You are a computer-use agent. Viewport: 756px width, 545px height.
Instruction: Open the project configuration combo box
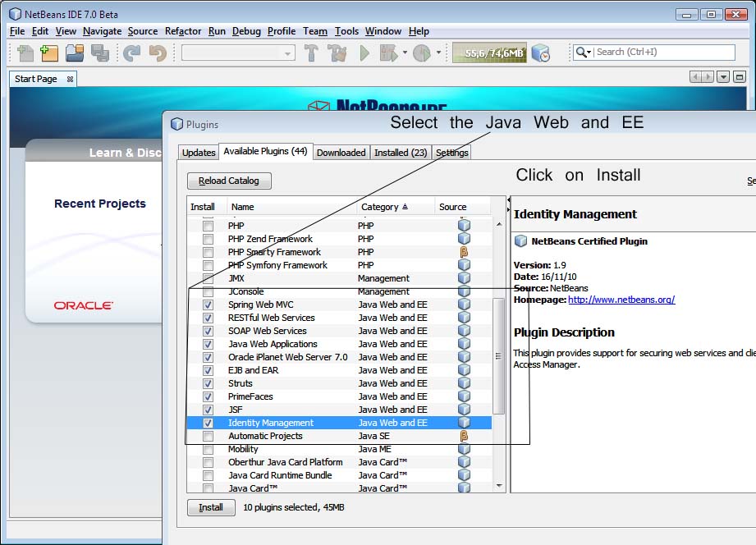pos(238,53)
